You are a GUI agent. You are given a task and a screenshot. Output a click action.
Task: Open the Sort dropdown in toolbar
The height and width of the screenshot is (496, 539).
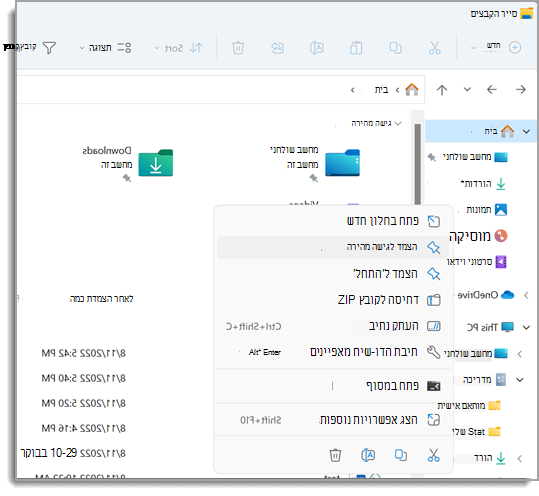179,48
